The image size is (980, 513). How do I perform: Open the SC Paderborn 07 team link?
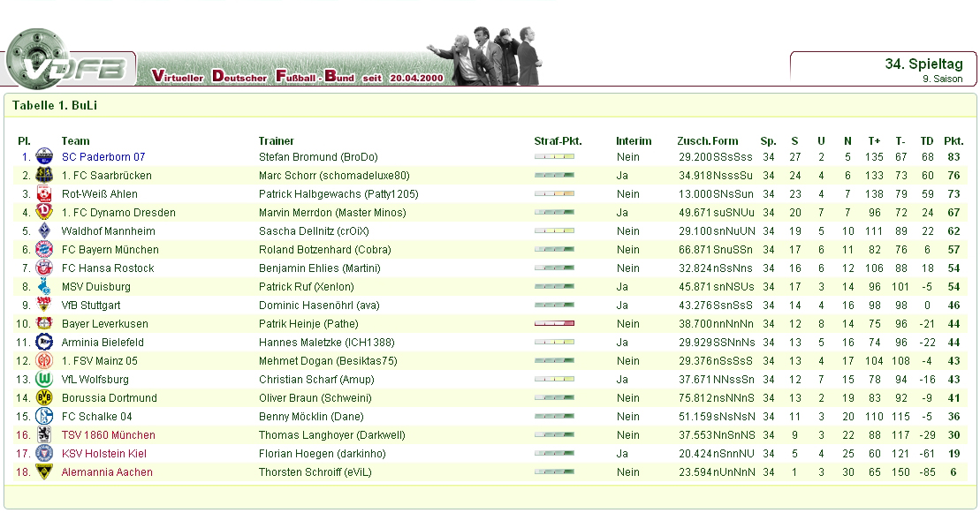click(103, 157)
